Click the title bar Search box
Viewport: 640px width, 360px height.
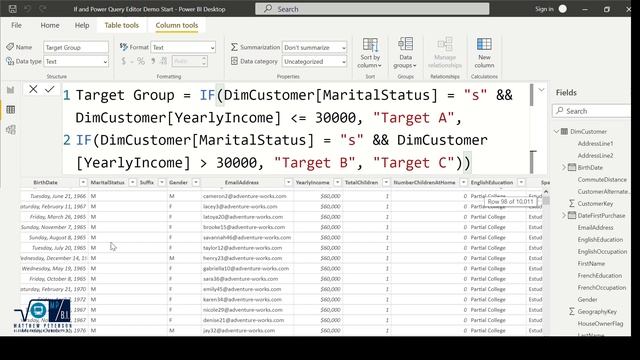(x=372, y=9)
